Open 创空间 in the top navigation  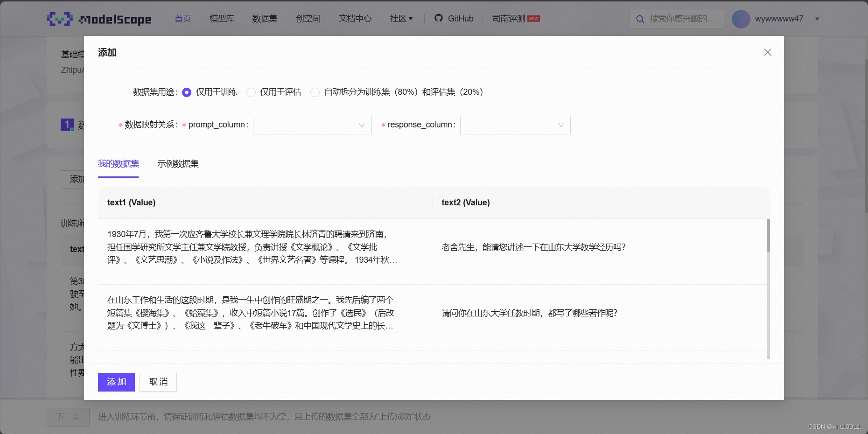(308, 19)
